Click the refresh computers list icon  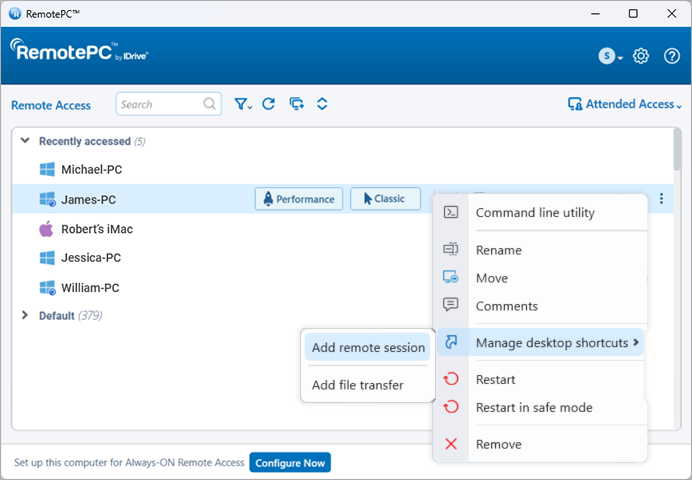(x=268, y=104)
